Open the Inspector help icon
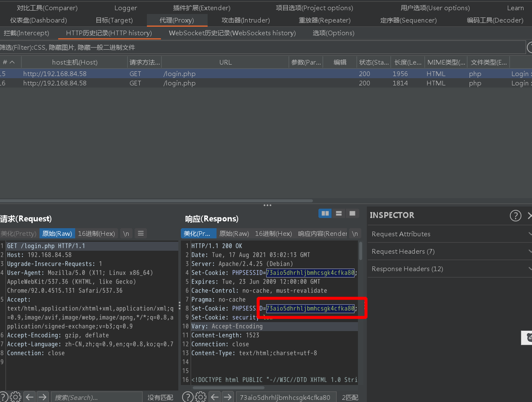Screen dimensions: 532x402 515,215
